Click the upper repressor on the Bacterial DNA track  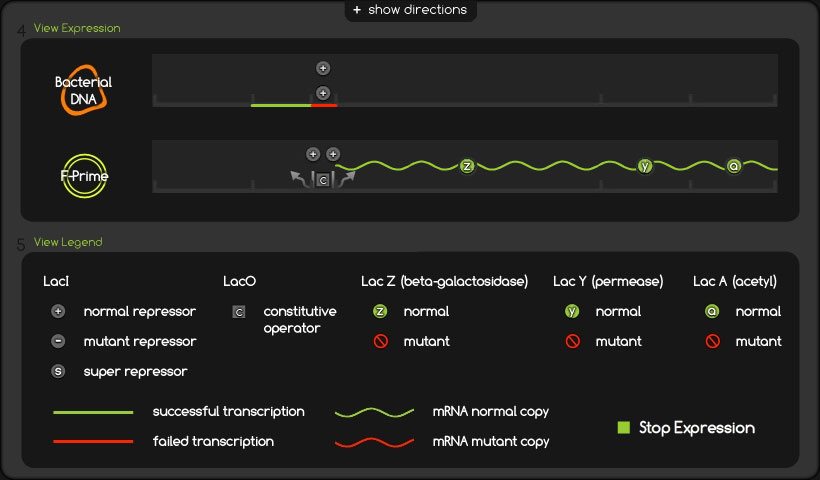click(x=322, y=68)
